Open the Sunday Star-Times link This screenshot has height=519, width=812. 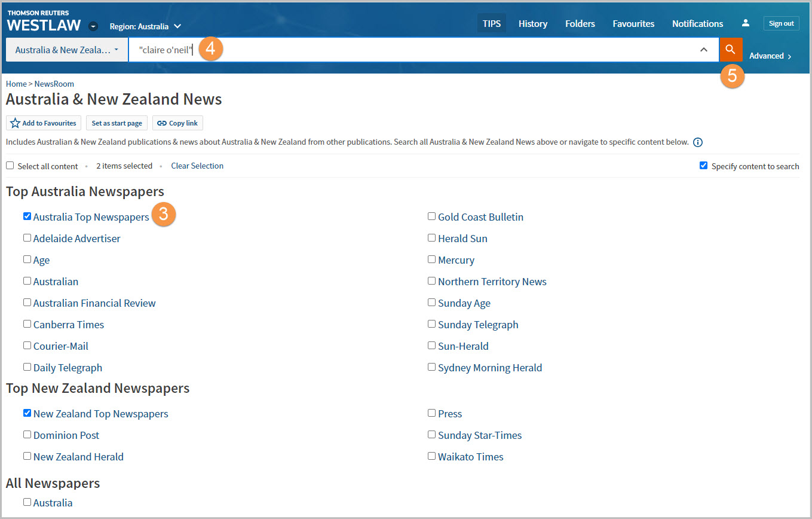tap(480, 435)
